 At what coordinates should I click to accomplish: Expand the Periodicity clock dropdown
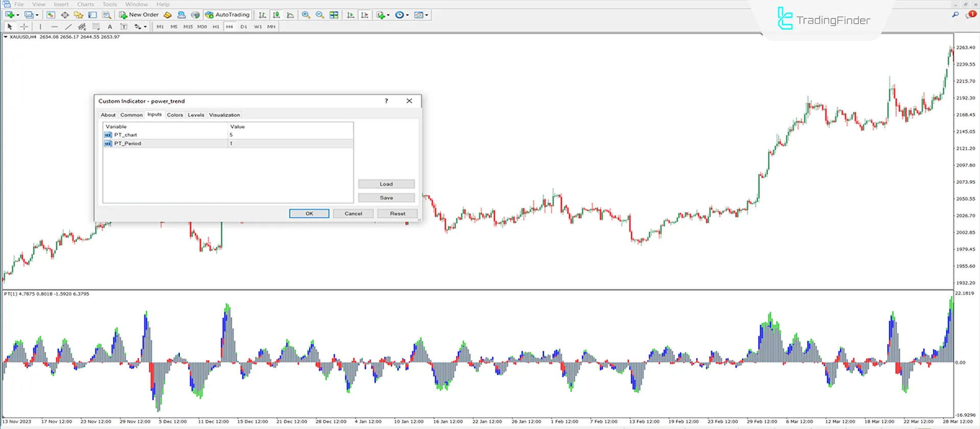coord(407,15)
